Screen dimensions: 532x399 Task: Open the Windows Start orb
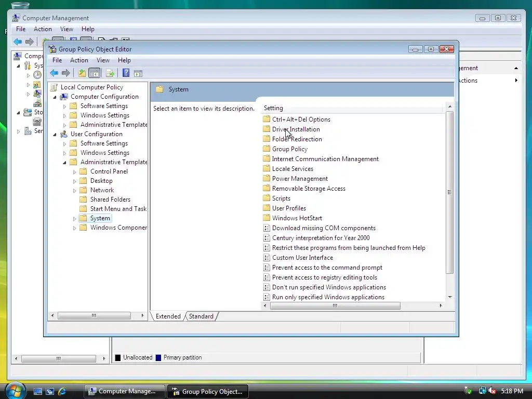15,390
